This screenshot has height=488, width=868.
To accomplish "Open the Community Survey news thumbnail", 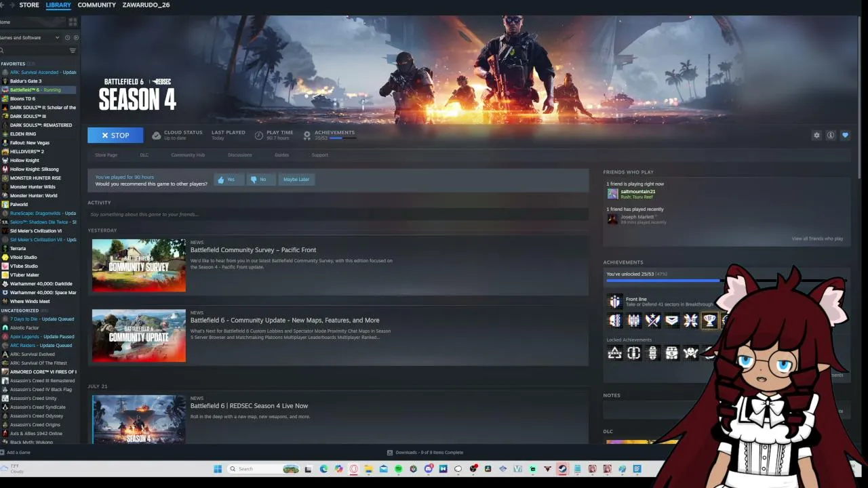I will coord(139,265).
